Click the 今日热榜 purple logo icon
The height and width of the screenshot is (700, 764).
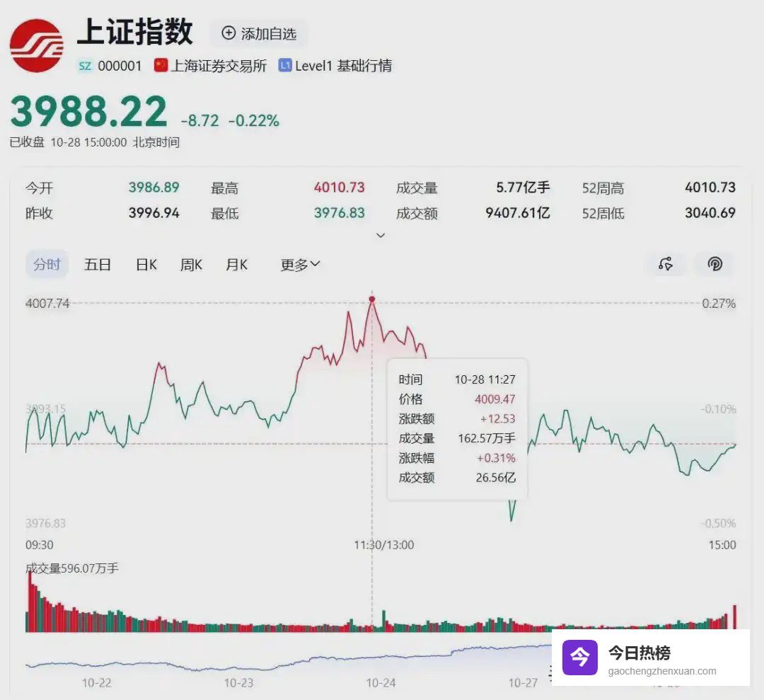(x=579, y=658)
